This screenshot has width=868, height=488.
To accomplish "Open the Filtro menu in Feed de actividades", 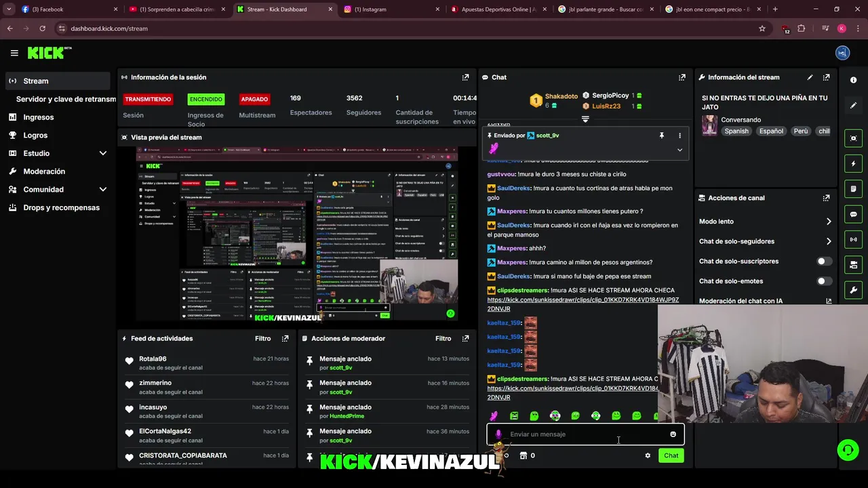I will point(262,338).
